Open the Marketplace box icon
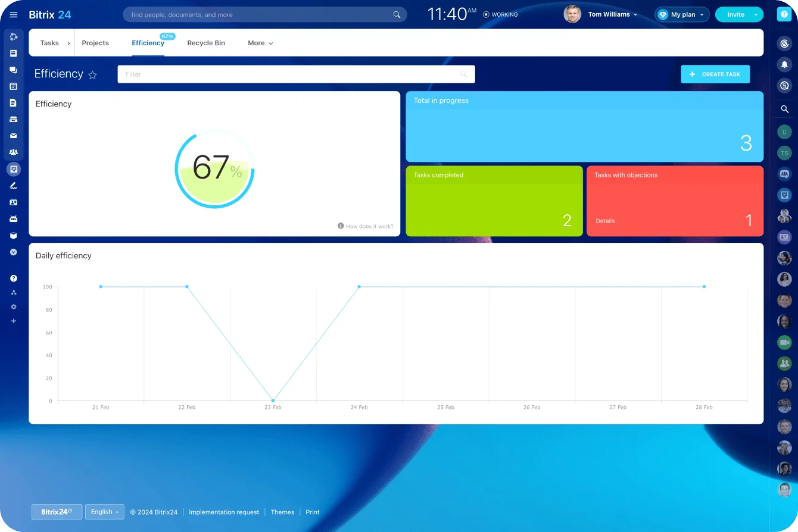The width and height of the screenshot is (798, 532). pos(13,234)
